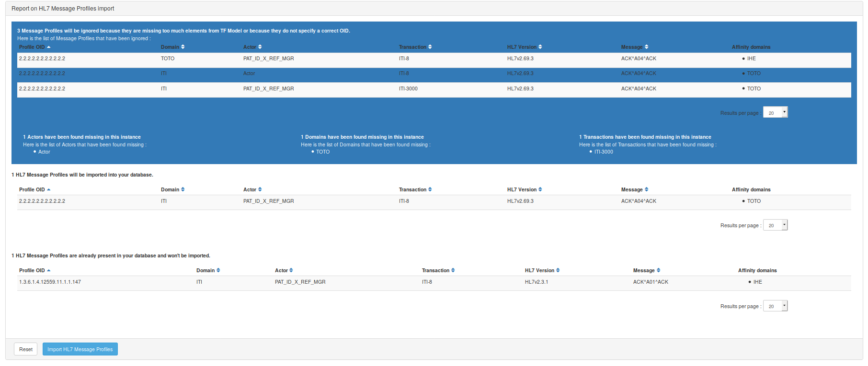Open Results per page dropdown in ignored section
The image size is (868, 366).
tap(775, 112)
